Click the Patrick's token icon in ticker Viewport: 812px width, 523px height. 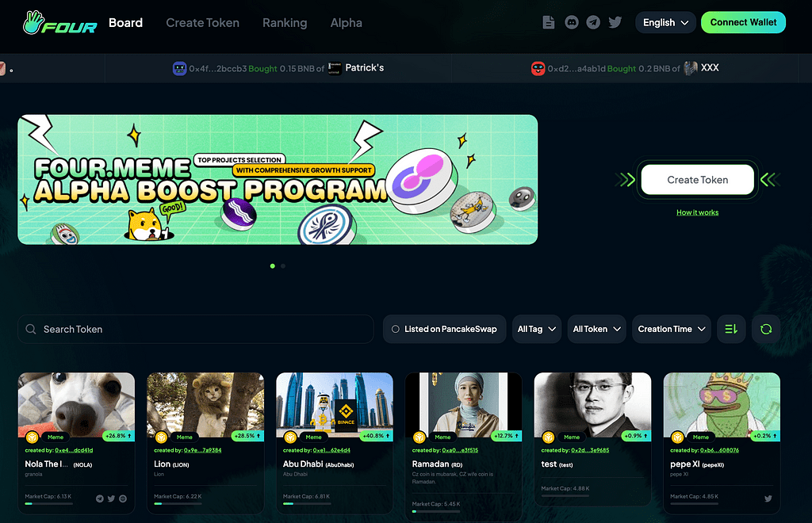click(335, 68)
